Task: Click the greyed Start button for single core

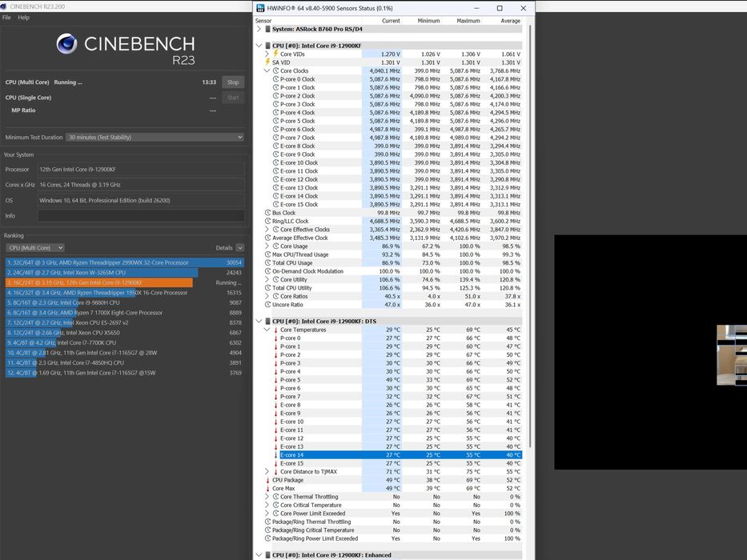Action: (x=233, y=98)
